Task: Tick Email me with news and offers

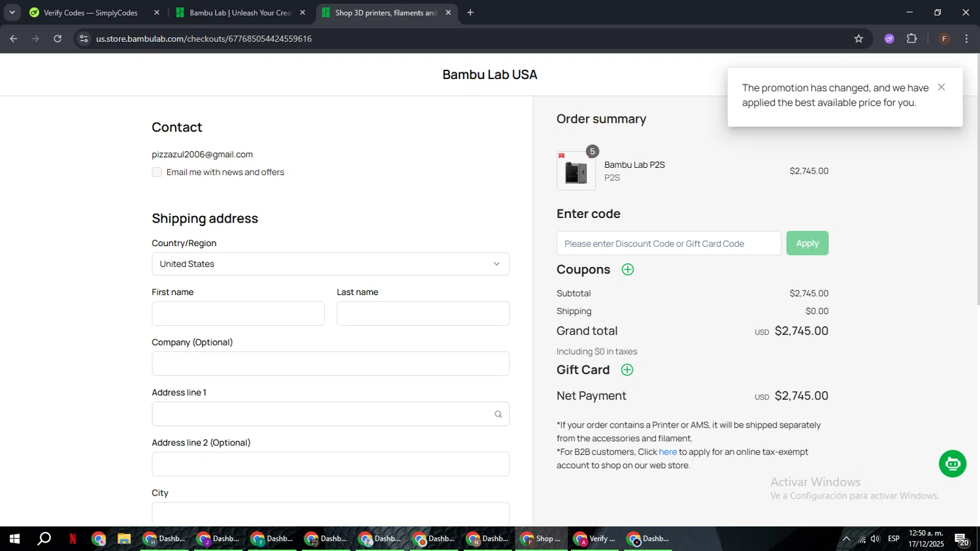Action: click(x=157, y=172)
